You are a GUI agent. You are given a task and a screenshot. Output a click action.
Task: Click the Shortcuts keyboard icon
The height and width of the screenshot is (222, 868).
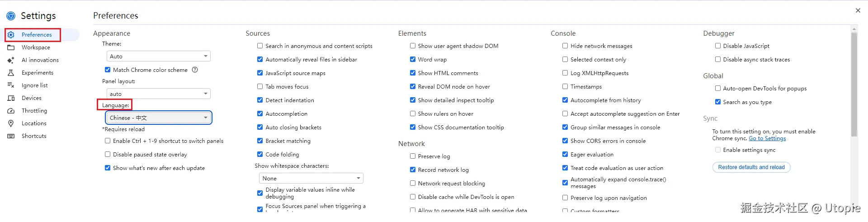point(11,136)
